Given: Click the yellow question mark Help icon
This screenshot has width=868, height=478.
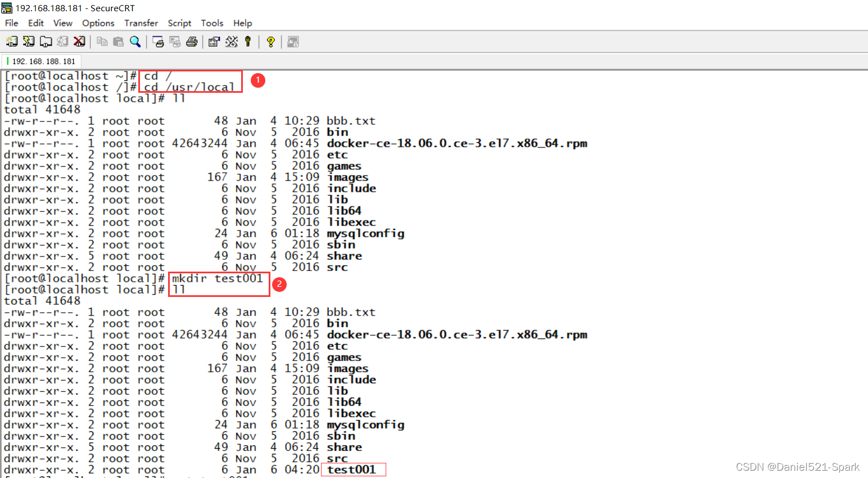Looking at the screenshot, I should [270, 42].
